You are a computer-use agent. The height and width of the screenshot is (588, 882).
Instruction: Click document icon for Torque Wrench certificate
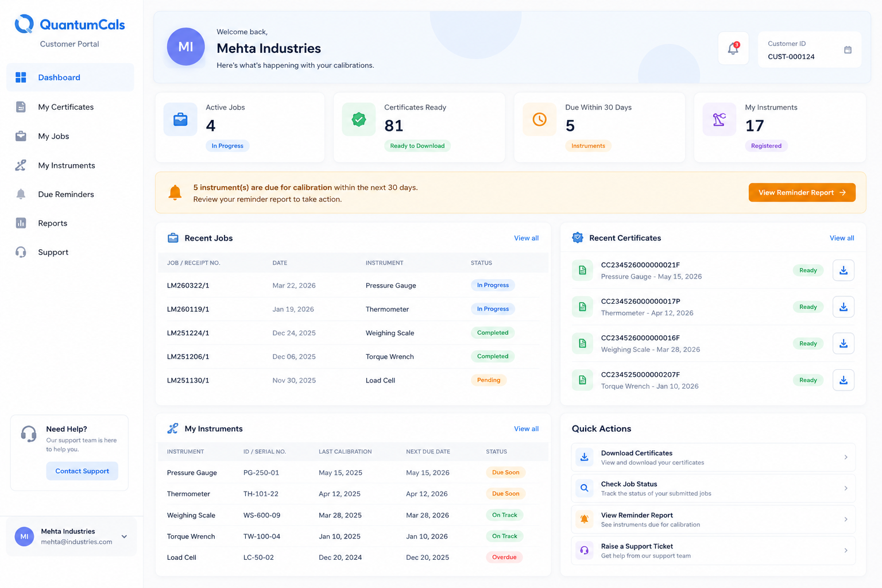582,380
